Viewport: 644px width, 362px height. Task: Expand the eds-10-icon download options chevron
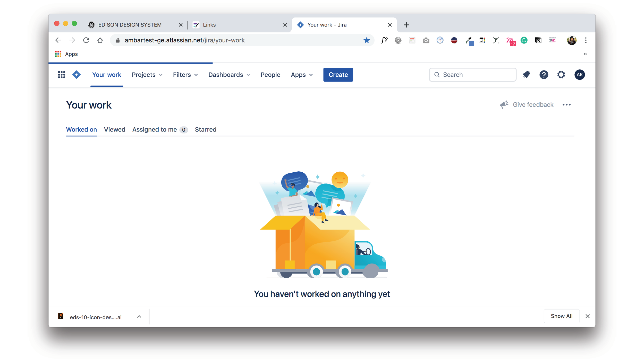pyautogui.click(x=139, y=316)
